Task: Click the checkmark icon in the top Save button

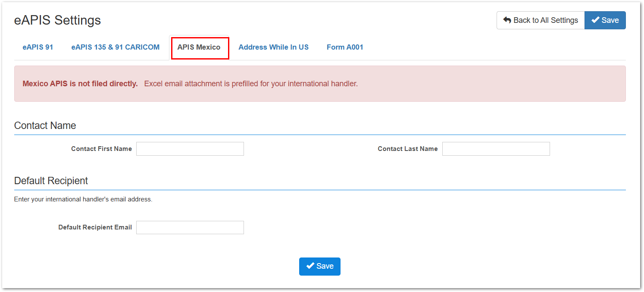Action: click(595, 20)
